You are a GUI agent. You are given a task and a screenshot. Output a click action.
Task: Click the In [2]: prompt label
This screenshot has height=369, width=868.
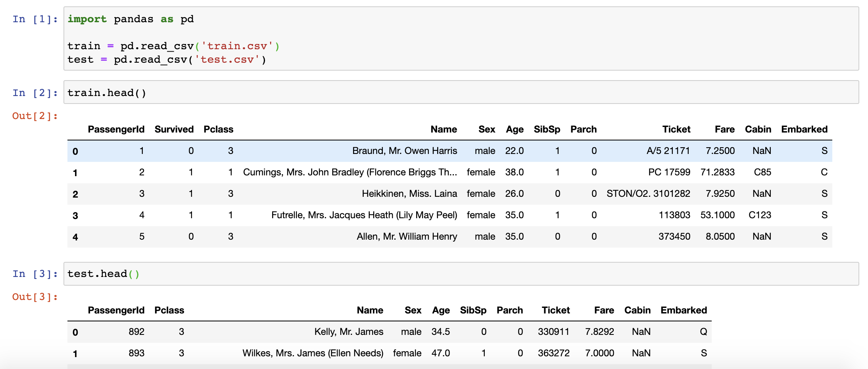click(35, 93)
